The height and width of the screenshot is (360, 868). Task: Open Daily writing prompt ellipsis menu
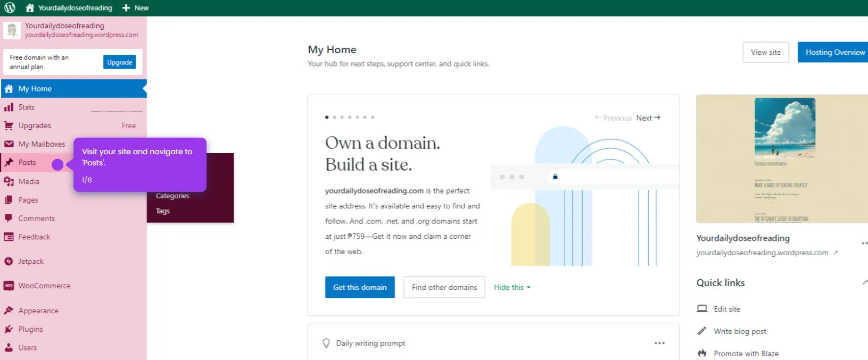(660, 344)
